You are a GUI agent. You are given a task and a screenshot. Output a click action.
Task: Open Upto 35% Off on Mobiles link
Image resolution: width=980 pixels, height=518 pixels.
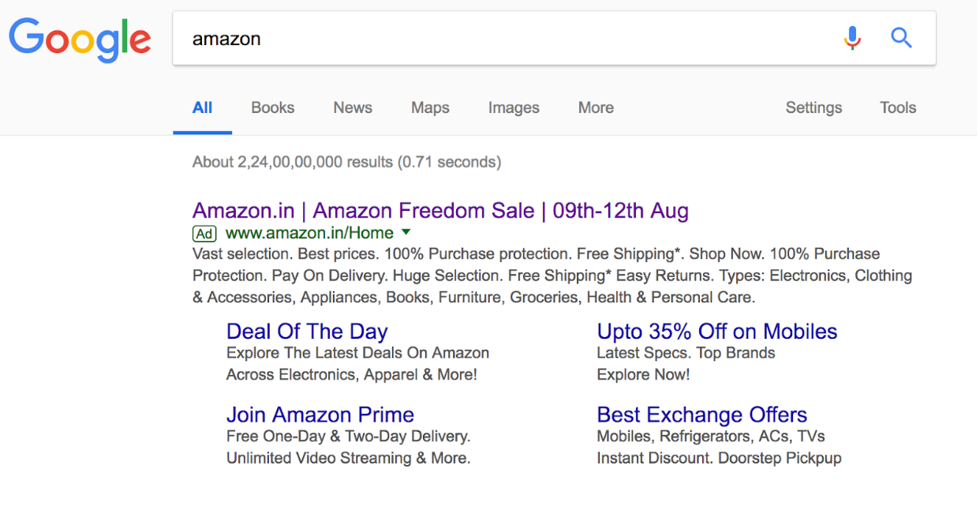point(716,331)
